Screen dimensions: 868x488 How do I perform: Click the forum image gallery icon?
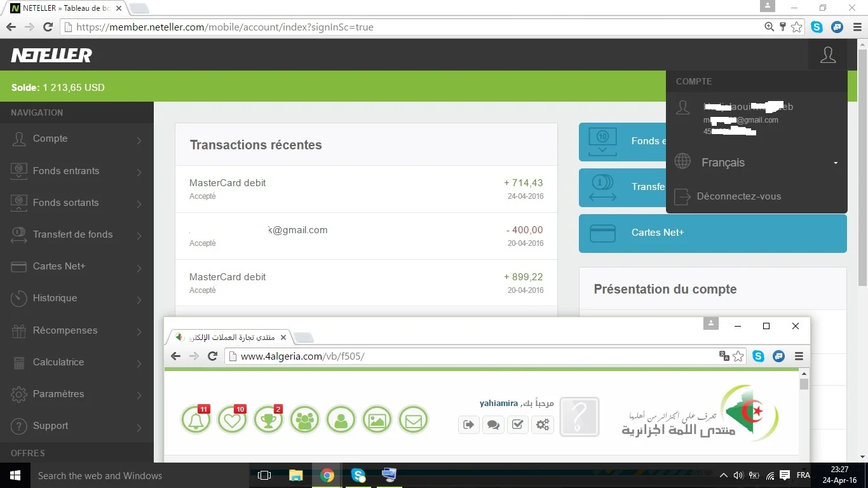pos(377,420)
